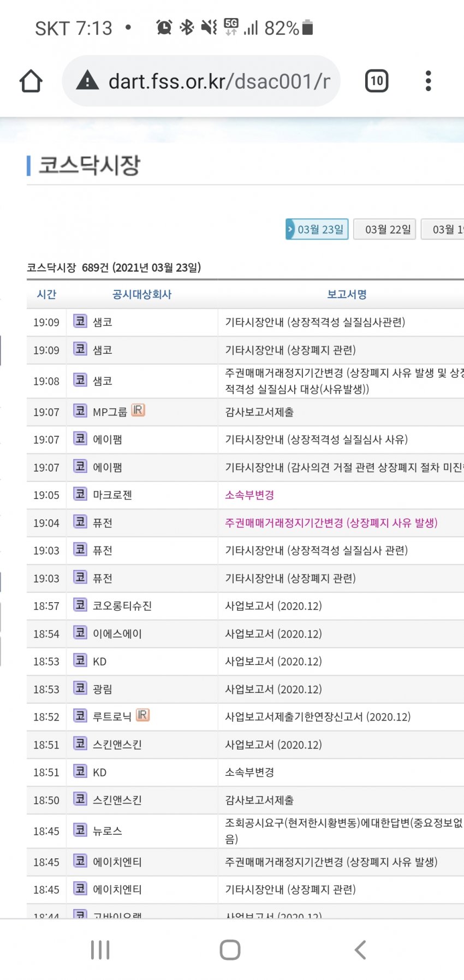Tap Android back navigation button
Screen dimensions: 464x980
pos(360,950)
